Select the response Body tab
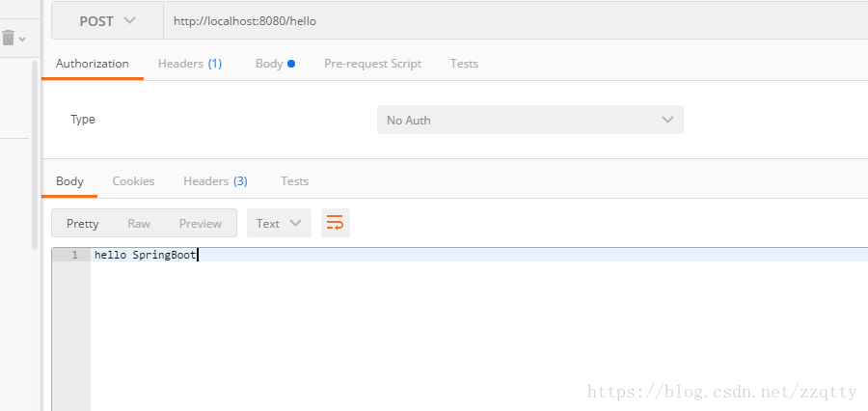Image resolution: width=868 pixels, height=411 pixels. point(69,181)
